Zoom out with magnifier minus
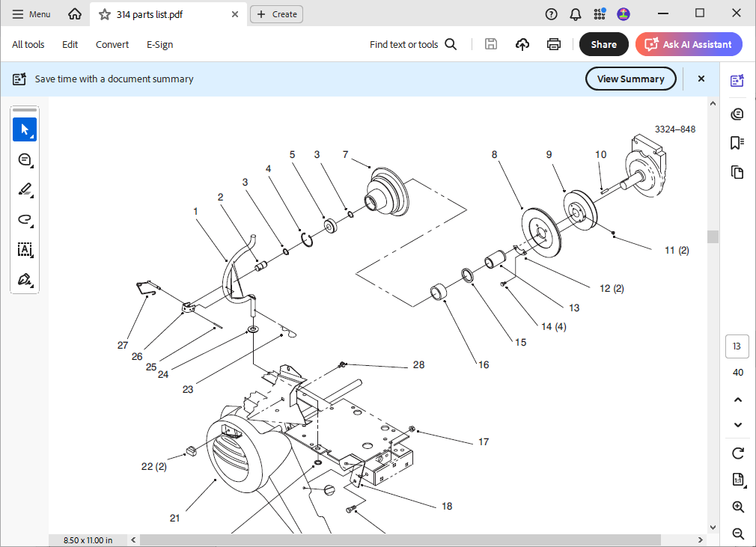The image size is (756, 547). pos(738,534)
